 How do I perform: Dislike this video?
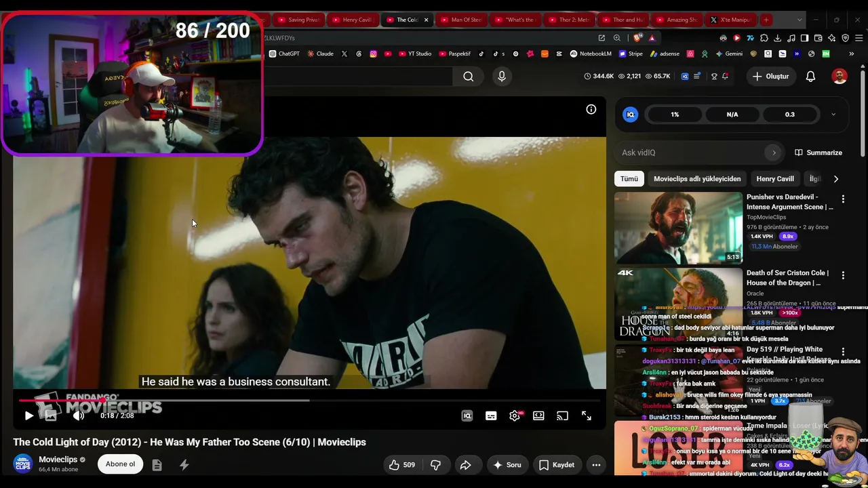(435, 465)
